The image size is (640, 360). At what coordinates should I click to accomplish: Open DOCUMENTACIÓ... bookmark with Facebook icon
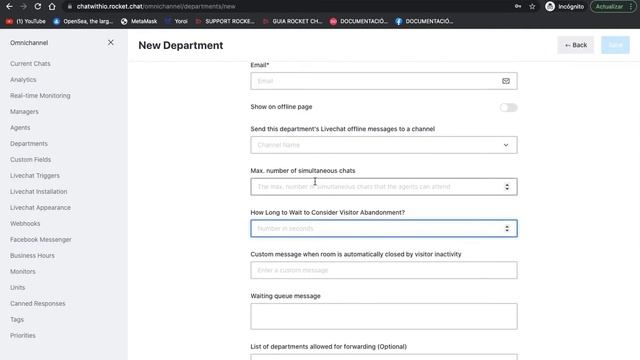point(424,21)
